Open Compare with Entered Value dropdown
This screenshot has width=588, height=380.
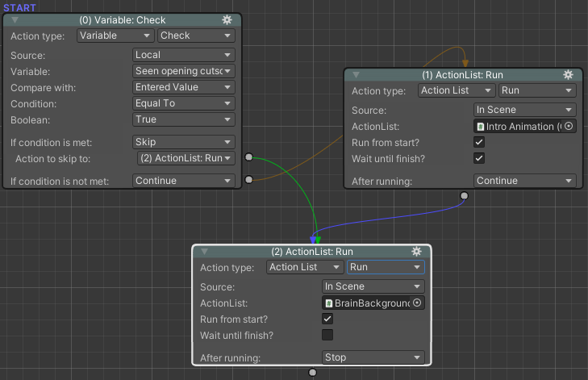[x=184, y=87]
